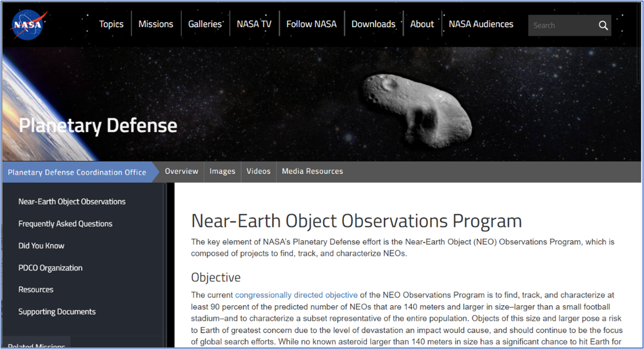Open the About menu
This screenshot has width=644, height=349.
(422, 24)
